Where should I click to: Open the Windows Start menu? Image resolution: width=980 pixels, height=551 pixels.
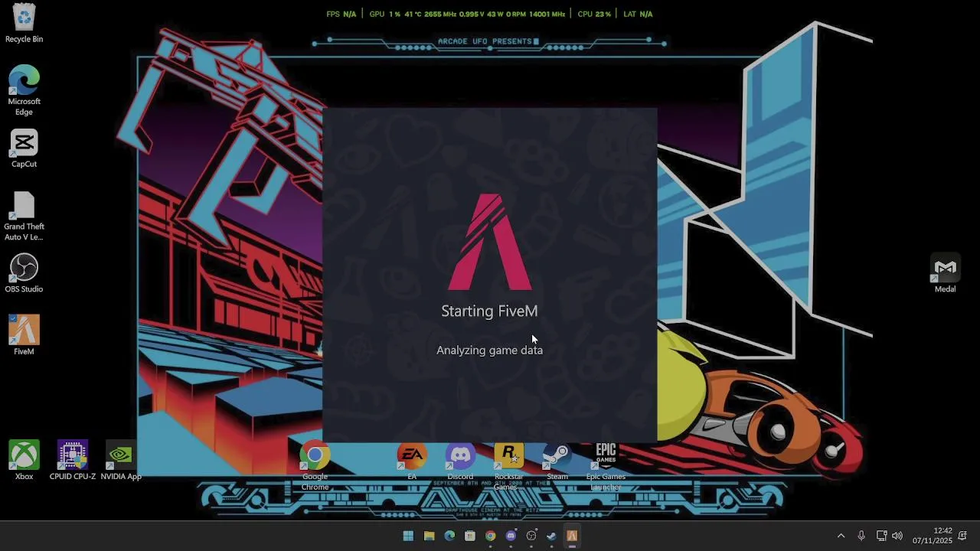point(408,536)
